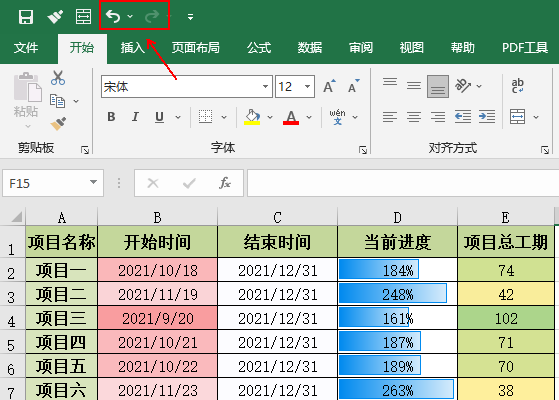The height and width of the screenshot is (400, 559).
Task: Set Bottom Align vertical alignment
Action: coord(438,86)
